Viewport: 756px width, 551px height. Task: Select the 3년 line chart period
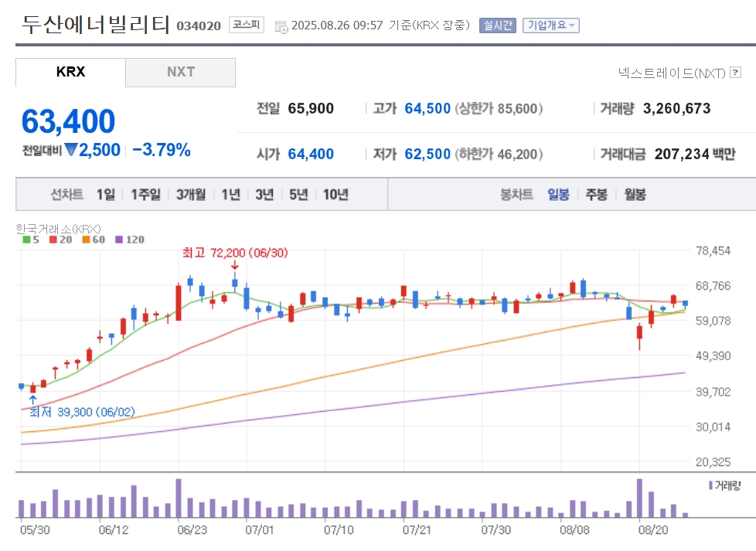pyautogui.click(x=264, y=194)
